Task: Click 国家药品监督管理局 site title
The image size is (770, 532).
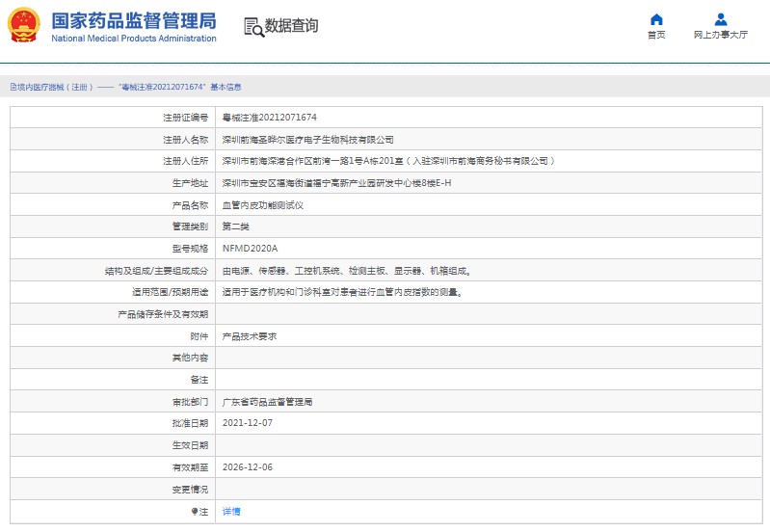Action: click(134, 20)
